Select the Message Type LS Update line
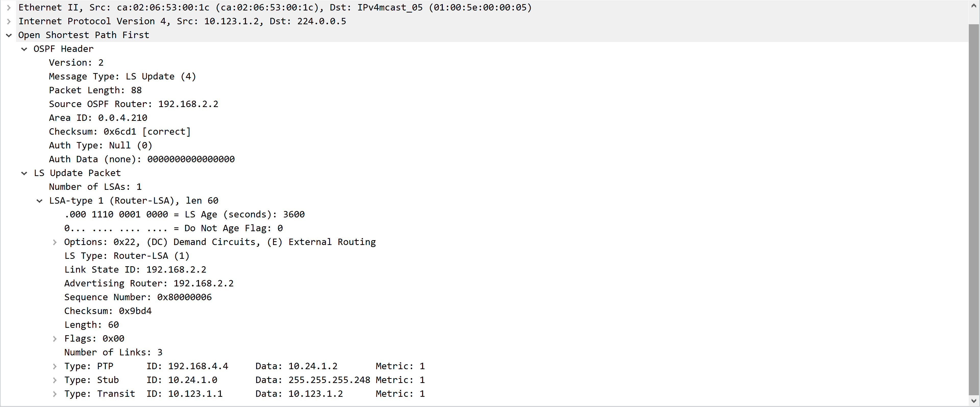The width and height of the screenshot is (980, 407). 122,77
